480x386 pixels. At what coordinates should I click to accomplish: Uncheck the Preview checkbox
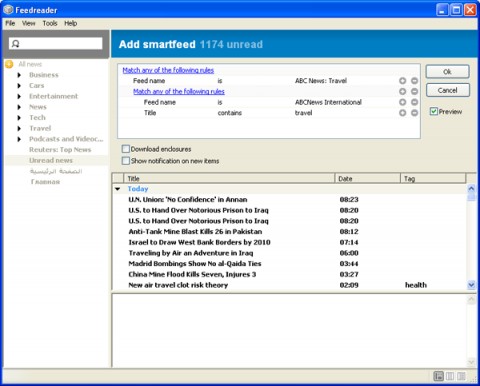[x=433, y=111]
